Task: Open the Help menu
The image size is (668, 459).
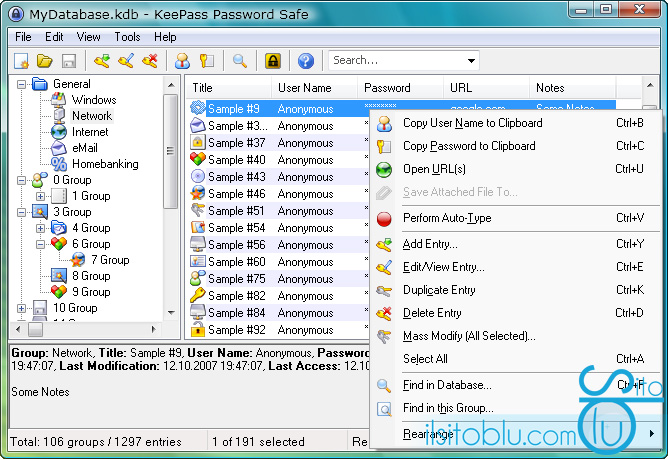Action: point(165,37)
